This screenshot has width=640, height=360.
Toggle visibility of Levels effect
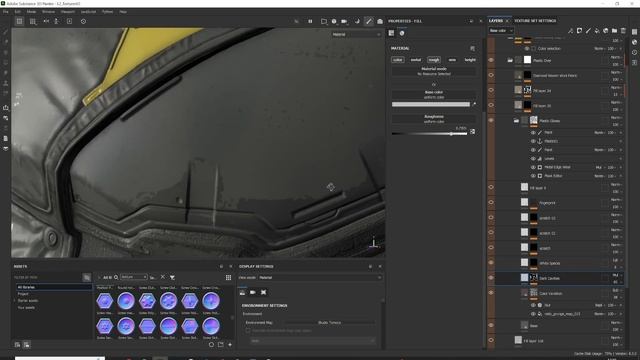[x=533, y=158]
